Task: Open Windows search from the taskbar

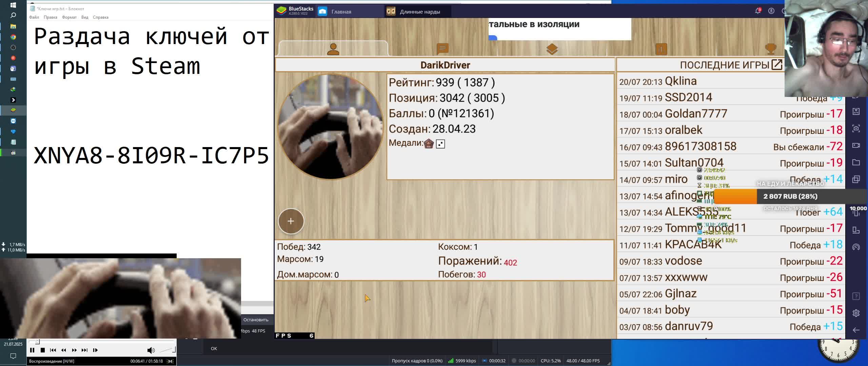Action: [x=13, y=15]
